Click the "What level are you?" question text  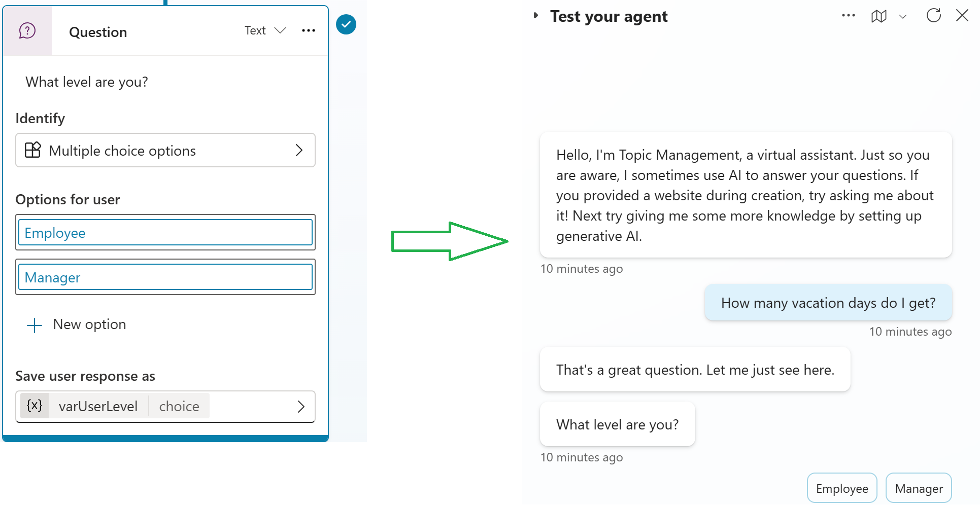point(87,82)
